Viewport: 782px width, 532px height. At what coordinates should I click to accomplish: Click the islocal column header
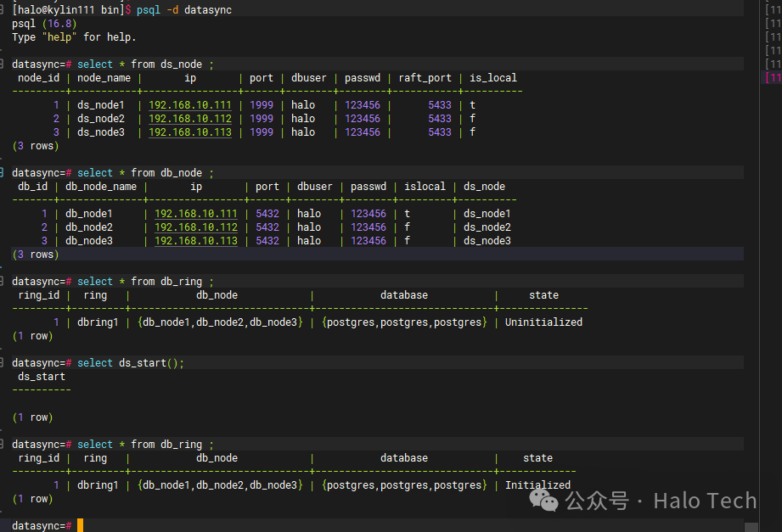(424, 187)
